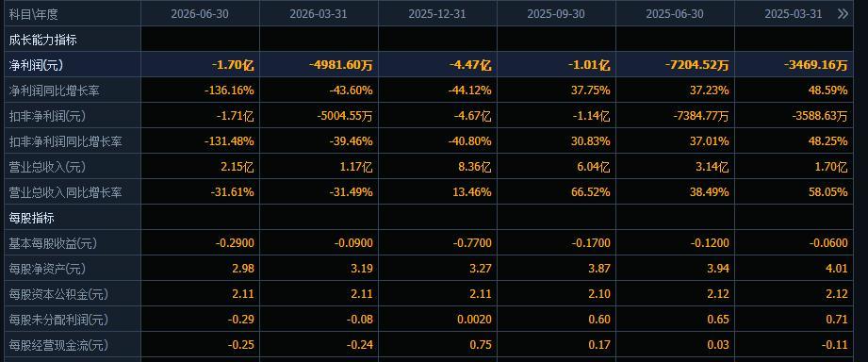Click net profit value -3469.16万
This screenshot has height=362, width=868.
pyautogui.click(x=815, y=65)
